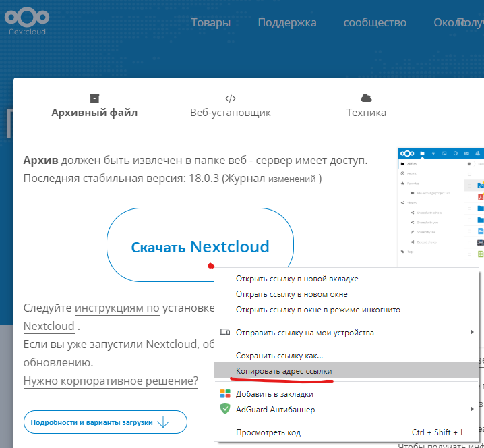Screen dimensions: 484x448
Task: Click the down arrow in Подробности button
Action: [162, 422]
